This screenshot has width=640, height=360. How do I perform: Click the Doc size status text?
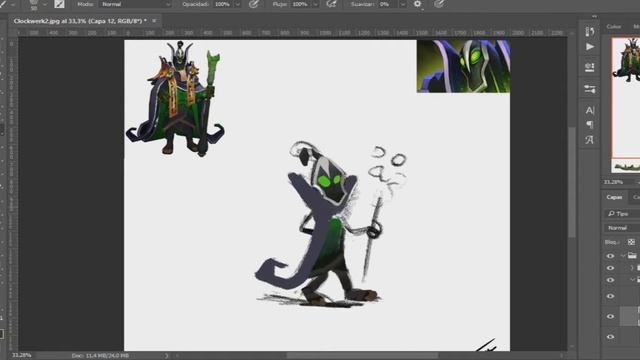100,356
